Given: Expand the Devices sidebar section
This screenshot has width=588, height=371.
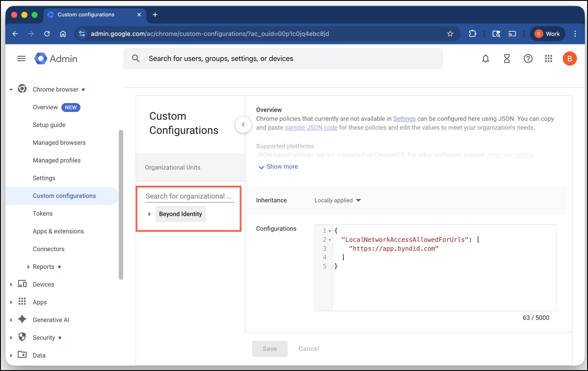Looking at the screenshot, I should 11,285.
